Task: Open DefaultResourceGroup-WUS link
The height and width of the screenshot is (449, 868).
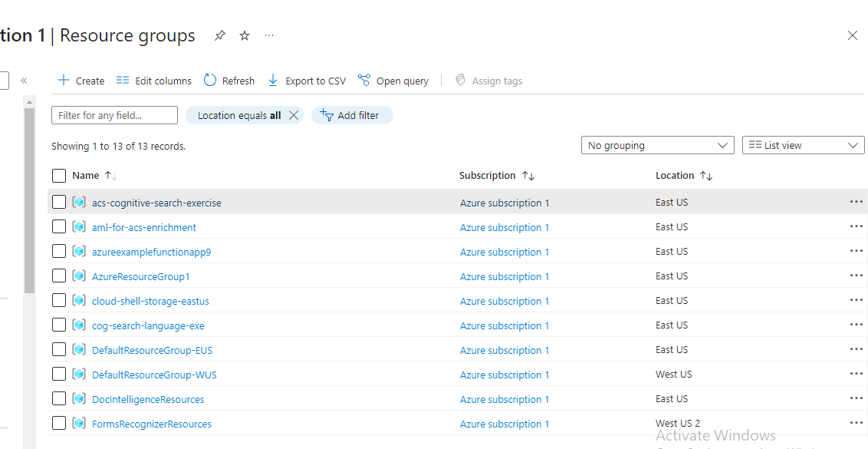Action: click(x=154, y=375)
